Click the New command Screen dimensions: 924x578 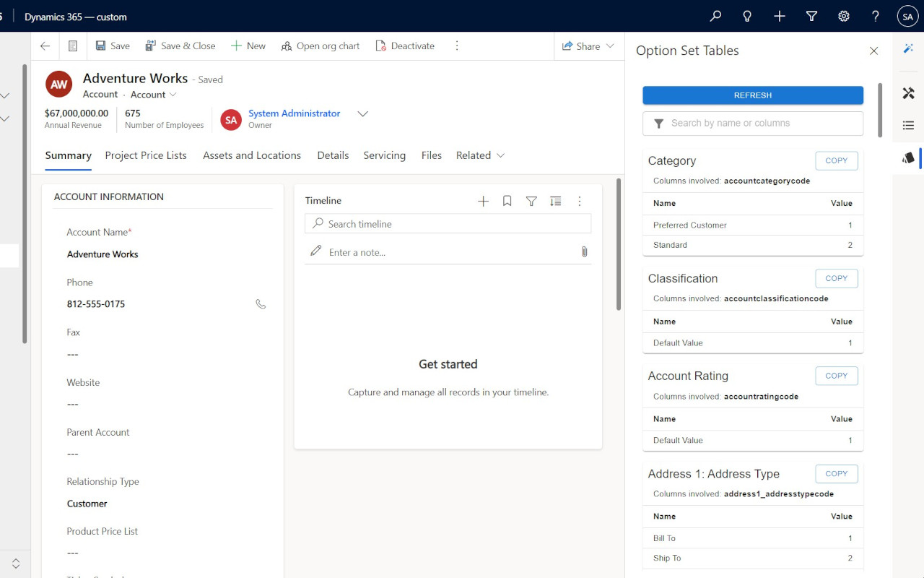248,46
